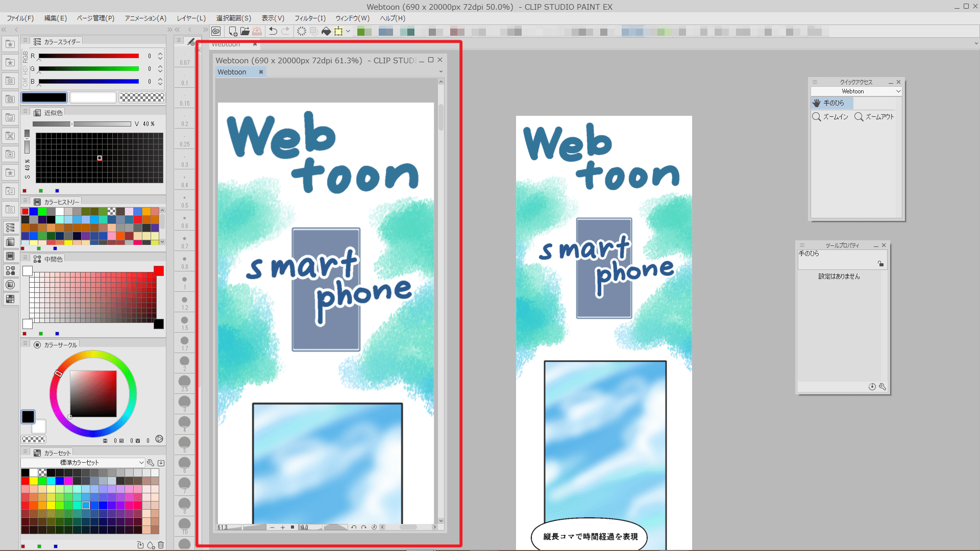Click the red R color slider
980x551 pixels.
[x=89, y=56]
